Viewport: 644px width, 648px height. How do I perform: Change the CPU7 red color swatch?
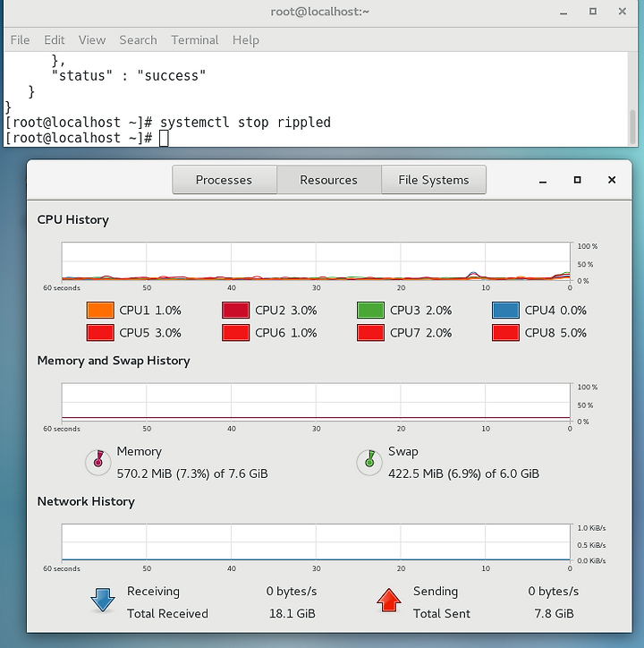(x=370, y=333)
